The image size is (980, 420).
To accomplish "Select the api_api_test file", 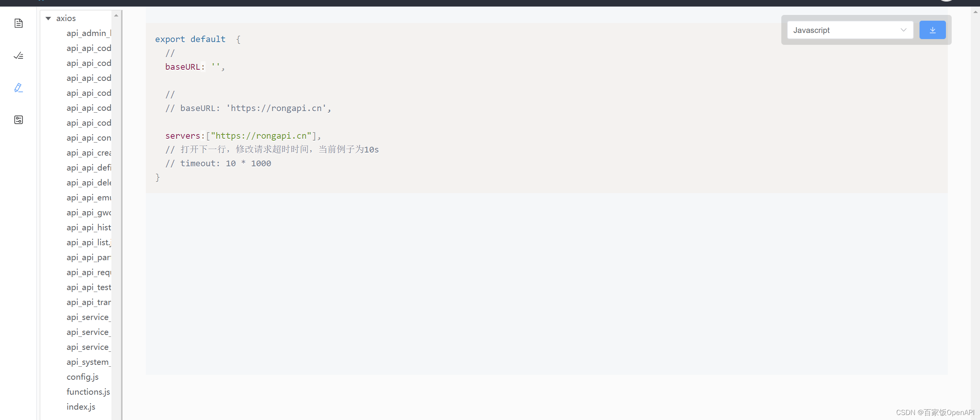I will [x=89, y=287].
